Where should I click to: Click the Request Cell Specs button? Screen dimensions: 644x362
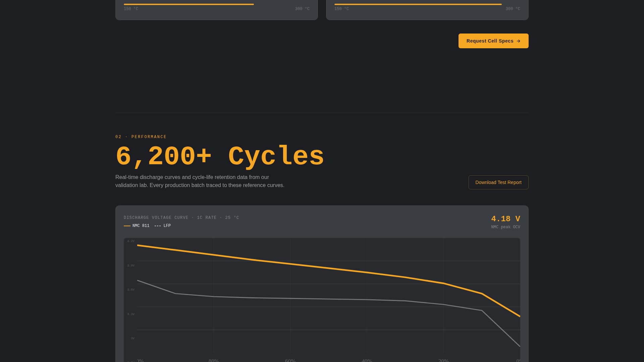click(493, 41)
